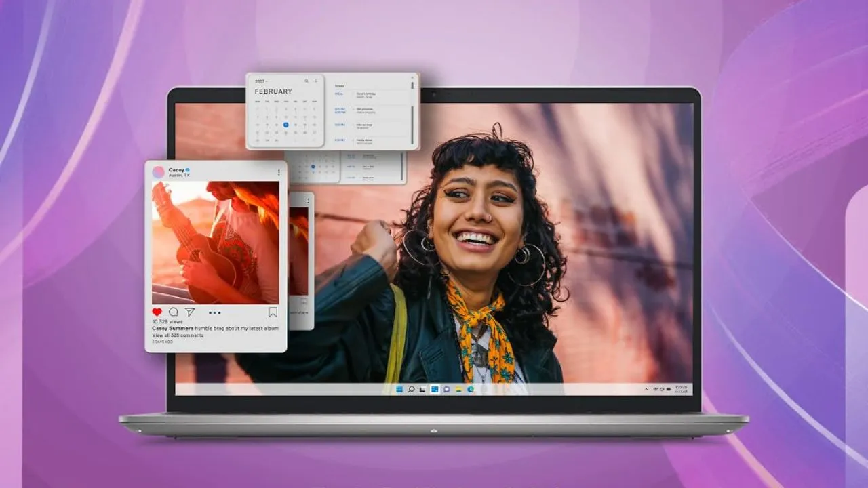Screen dimensions: 868x488
Task: Click the Casey Summers name in caption
Action: pos(172,329)
